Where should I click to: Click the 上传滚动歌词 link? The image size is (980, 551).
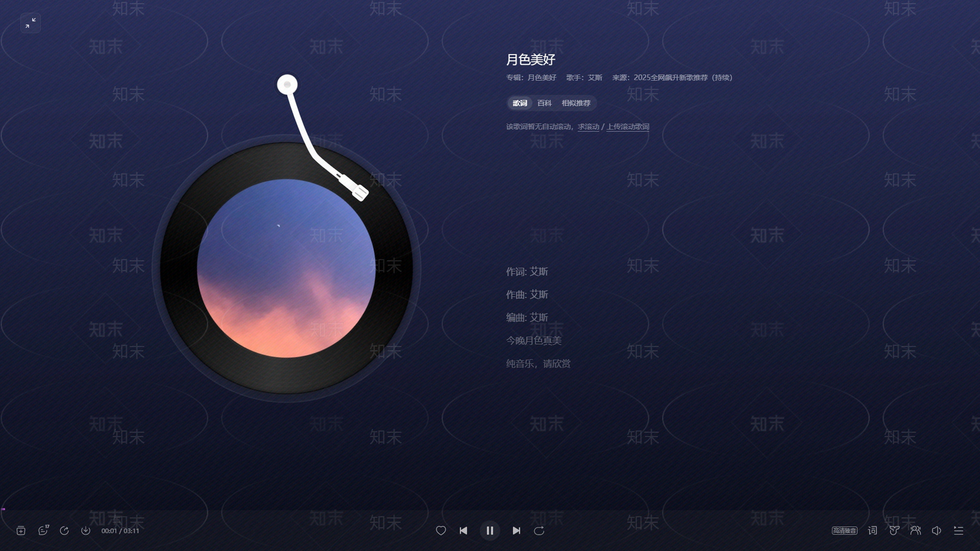628,127
